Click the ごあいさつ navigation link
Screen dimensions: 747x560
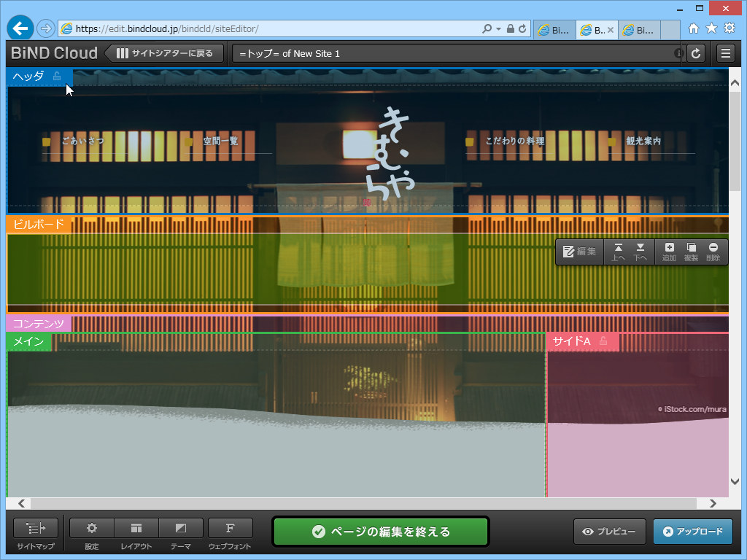(x=82, y=141)
